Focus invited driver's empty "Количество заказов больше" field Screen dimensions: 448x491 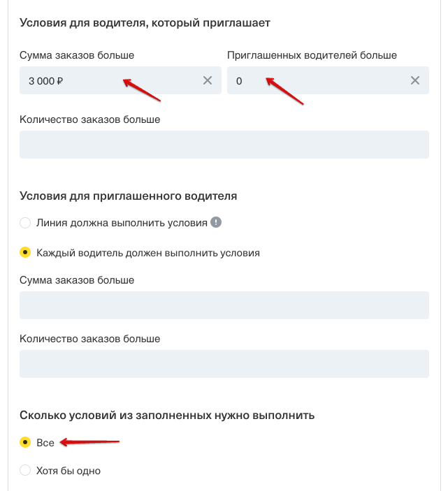pos(224,364)
